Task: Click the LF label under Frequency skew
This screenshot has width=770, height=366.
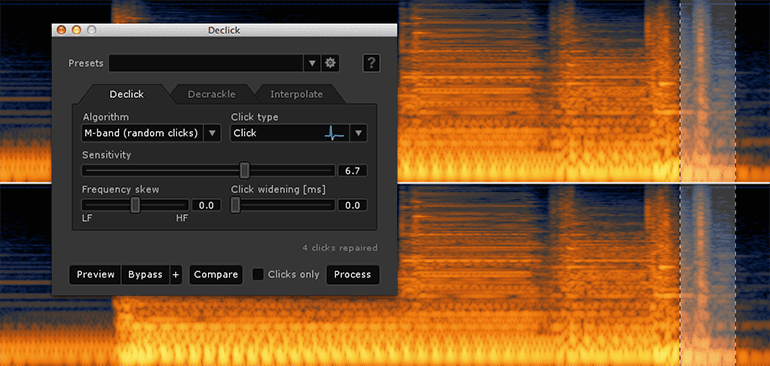Action: tap(86, 218)
